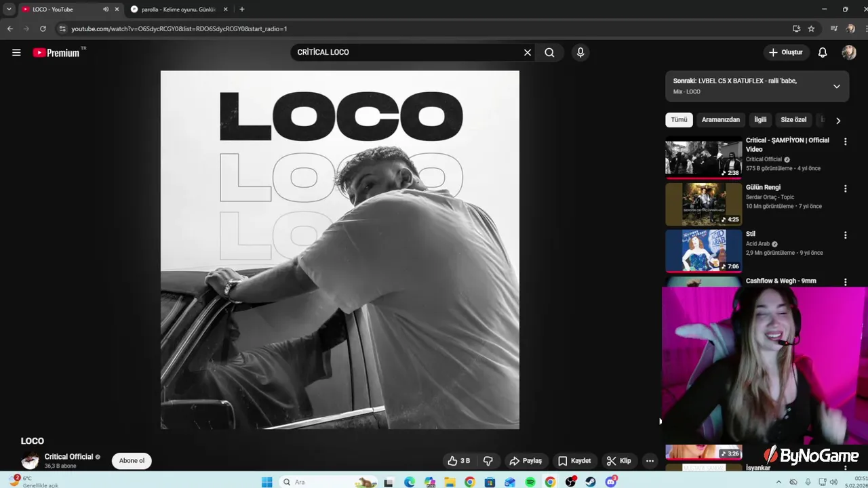The height and width of the screenshot is (488, 868).
Task: Install app icon in address bar
Action: coord(796,28)
